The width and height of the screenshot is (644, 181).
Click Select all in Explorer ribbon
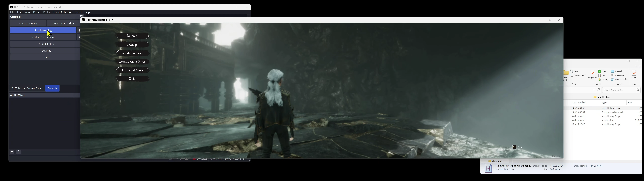tap(617, 71)
